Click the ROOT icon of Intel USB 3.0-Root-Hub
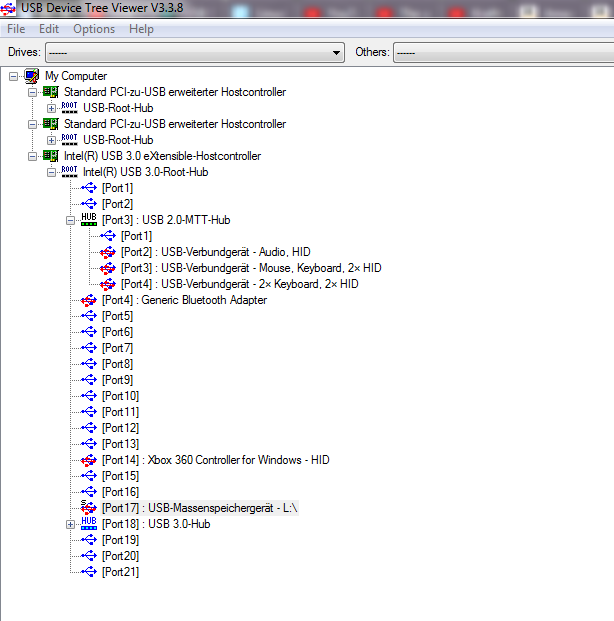Screen dimensions: 614x621 click(69, 171)
